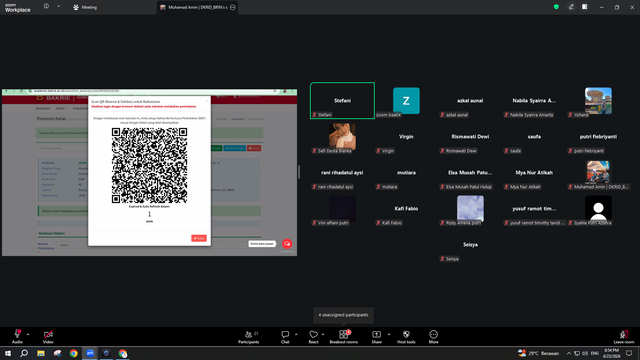Open the More options menu

(433, 337)
